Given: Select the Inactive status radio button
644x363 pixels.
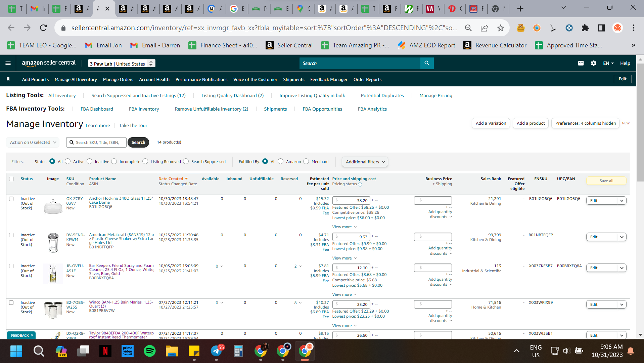Looking at the screenshot, I should point(90,161).
